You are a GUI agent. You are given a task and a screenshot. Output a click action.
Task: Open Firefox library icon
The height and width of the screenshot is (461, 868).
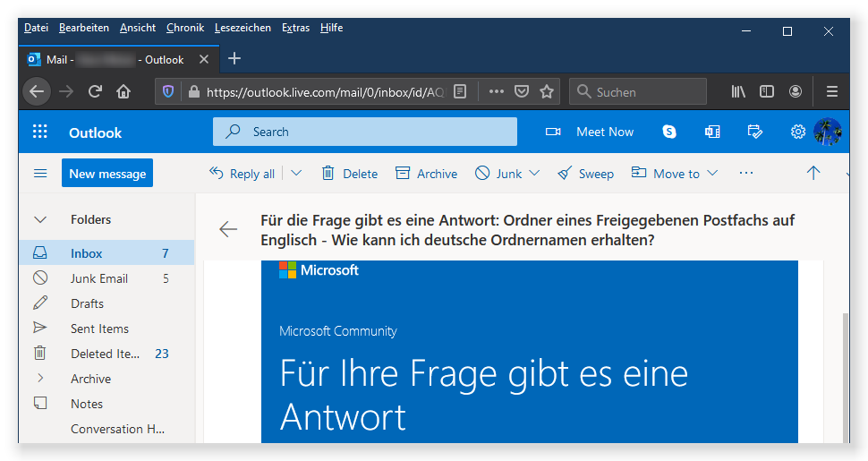click(738, 91)
